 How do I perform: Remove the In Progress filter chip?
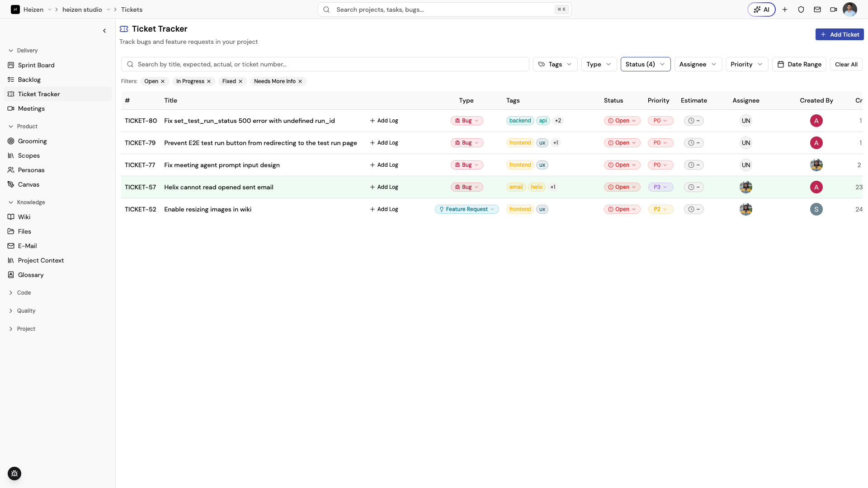(x=209, y=81)
